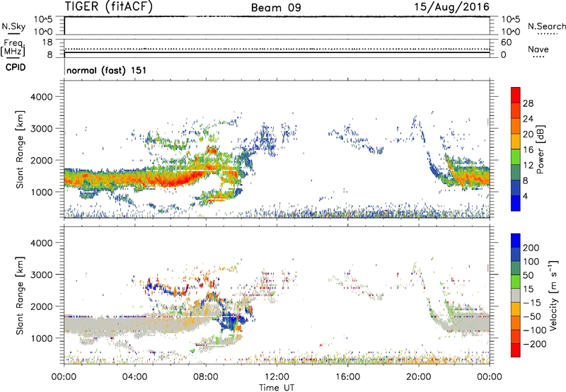Select the grey segment of Velocity colorbar
This screenshot has height=392, width=566.
(x=516, y=295)
